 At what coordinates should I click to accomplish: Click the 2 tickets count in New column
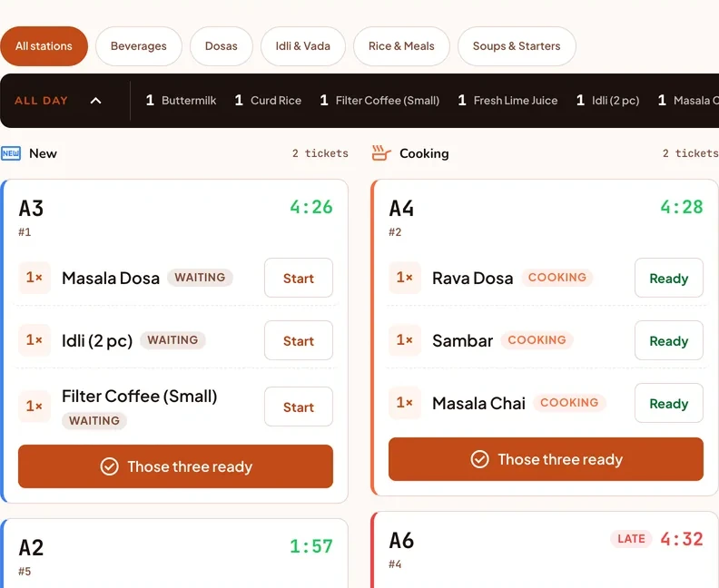[x=320, y=153]
